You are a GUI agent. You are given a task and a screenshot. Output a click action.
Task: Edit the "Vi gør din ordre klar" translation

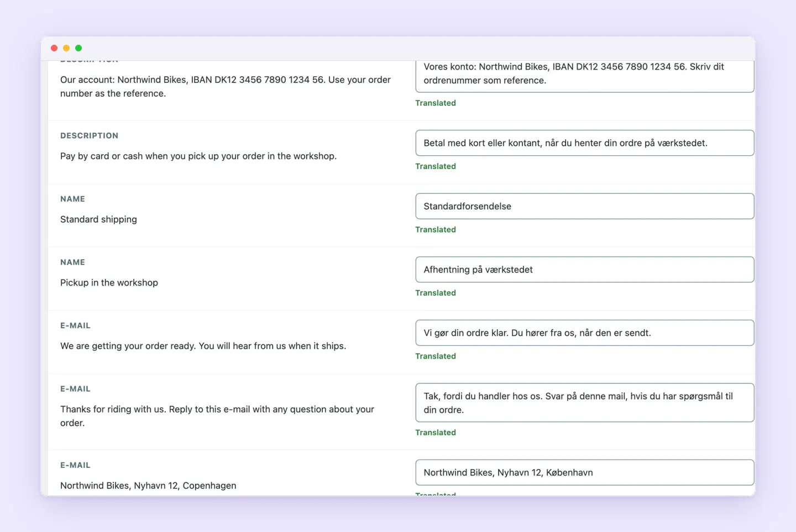[x=584, y=333]
